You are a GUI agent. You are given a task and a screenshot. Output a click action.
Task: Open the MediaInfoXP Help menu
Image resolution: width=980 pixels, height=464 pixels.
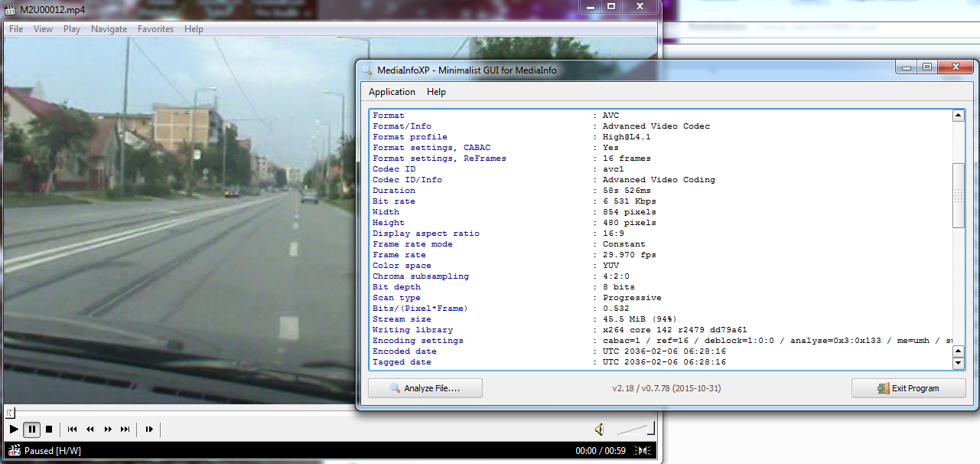point(436,92)
